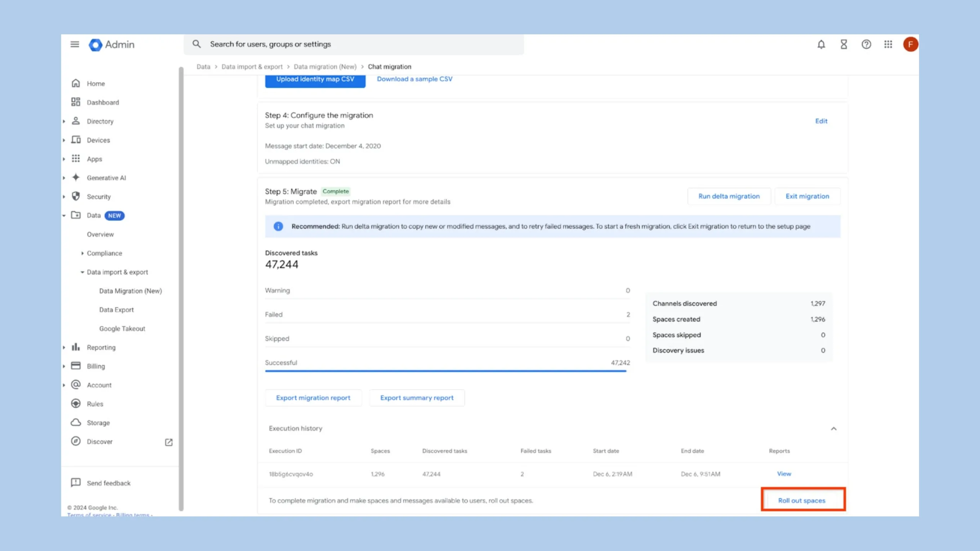Click the Apps grid icon in sidebar
980x551 pixels.
click(x=76, y=158)
